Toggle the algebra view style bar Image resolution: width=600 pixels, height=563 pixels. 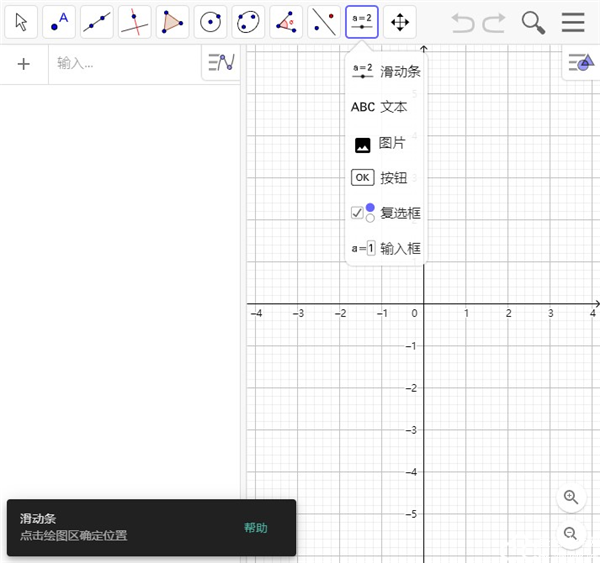(221, 63)
